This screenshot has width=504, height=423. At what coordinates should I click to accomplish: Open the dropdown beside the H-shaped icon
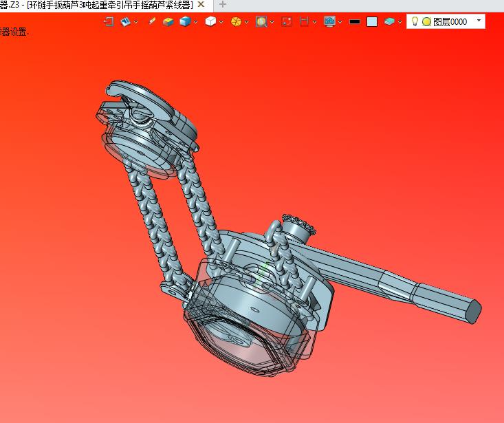314,22
